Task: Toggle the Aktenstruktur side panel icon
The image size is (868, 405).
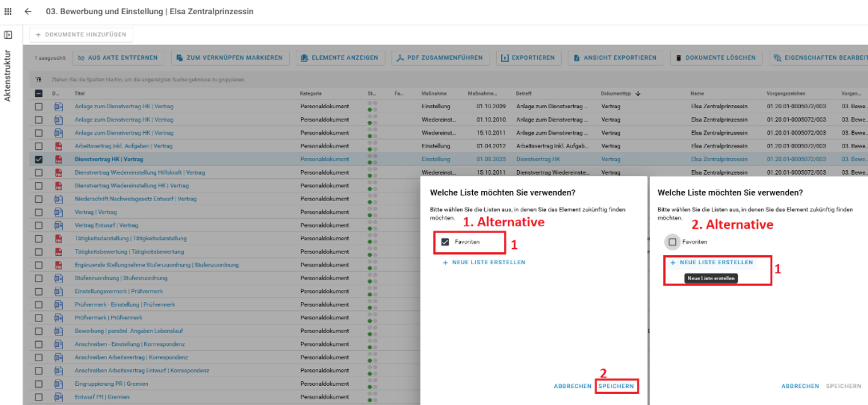Action: coord(8,35)
